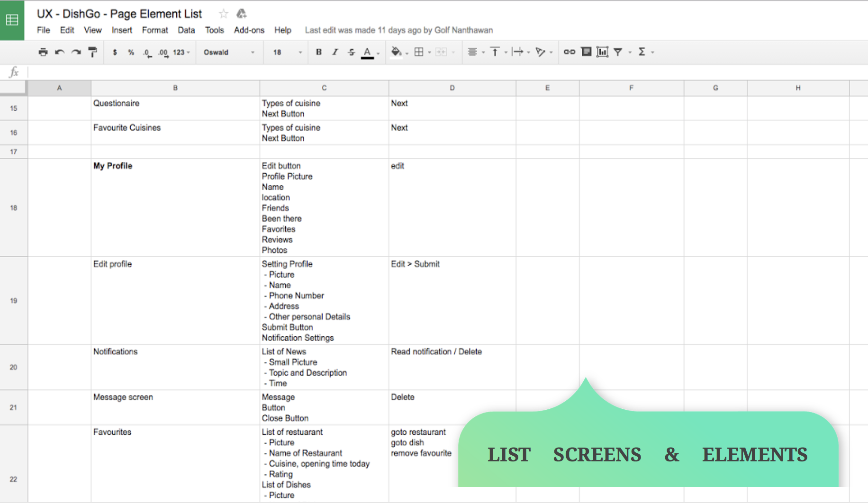Image resolution: width=868 pixels, height=504 pixels.
Task: Click the Functions sigma icon
Action: [642, 52]
